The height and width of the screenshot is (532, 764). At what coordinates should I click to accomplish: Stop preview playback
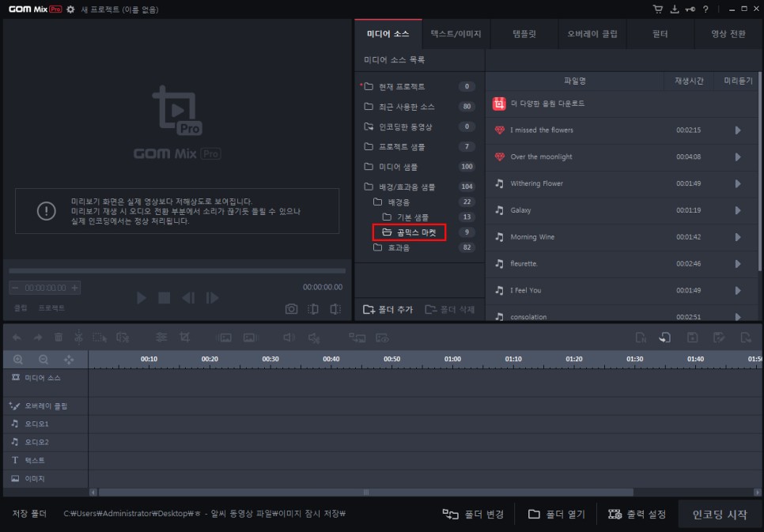[x=165, y=298]
